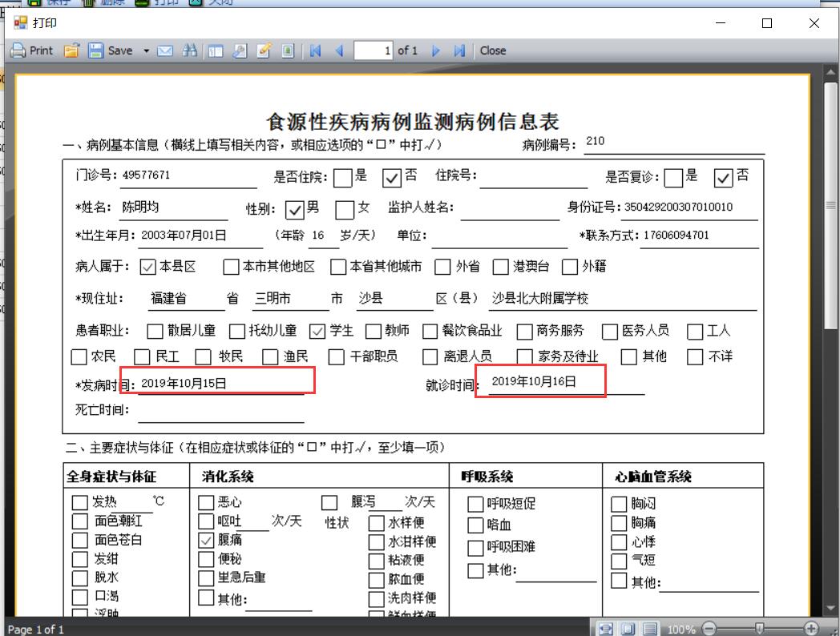This screenshot has height=636, width=840.
Task: Click Page 1 of 1 status text
Action: coord(36,630)
